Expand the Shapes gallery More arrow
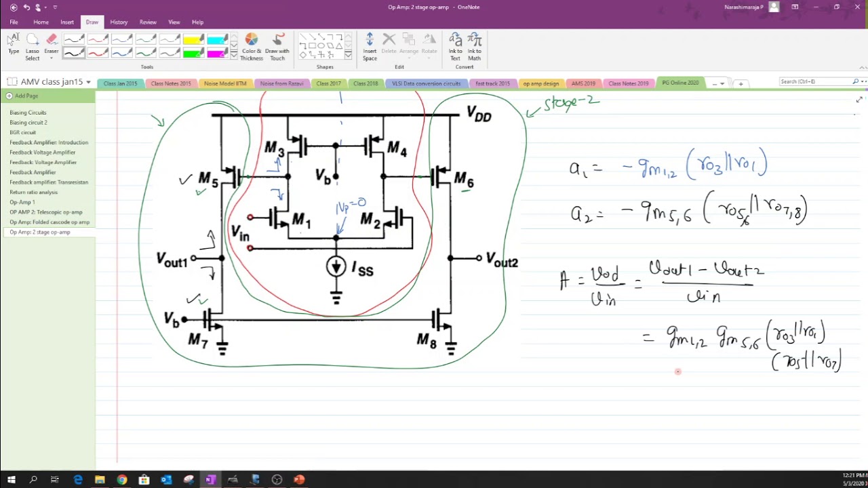Screen dimensions: 868x488 coord(349,56)
